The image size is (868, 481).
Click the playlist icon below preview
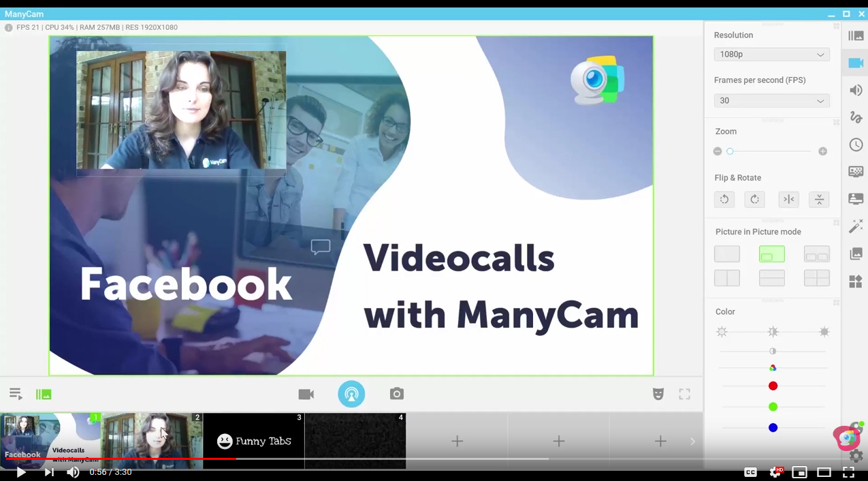point(16,394)
